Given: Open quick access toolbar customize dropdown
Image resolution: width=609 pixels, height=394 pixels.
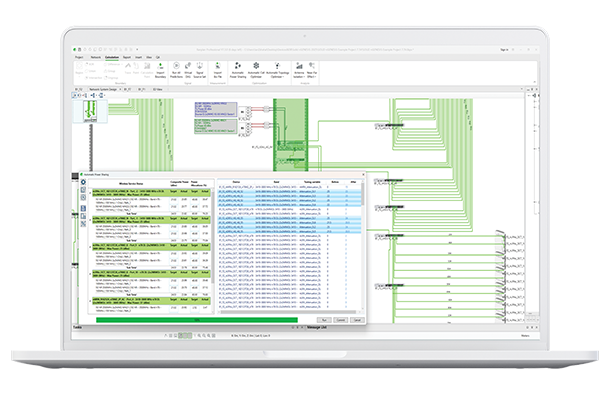Looking at the screenshot, I should click(x=137, y=50).
